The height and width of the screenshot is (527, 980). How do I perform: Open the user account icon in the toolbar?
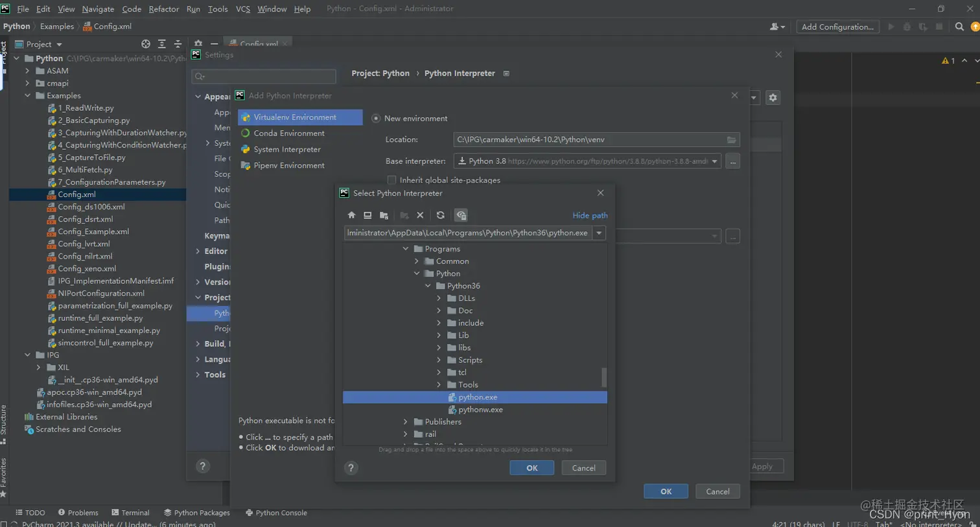[x=777, y=27]
